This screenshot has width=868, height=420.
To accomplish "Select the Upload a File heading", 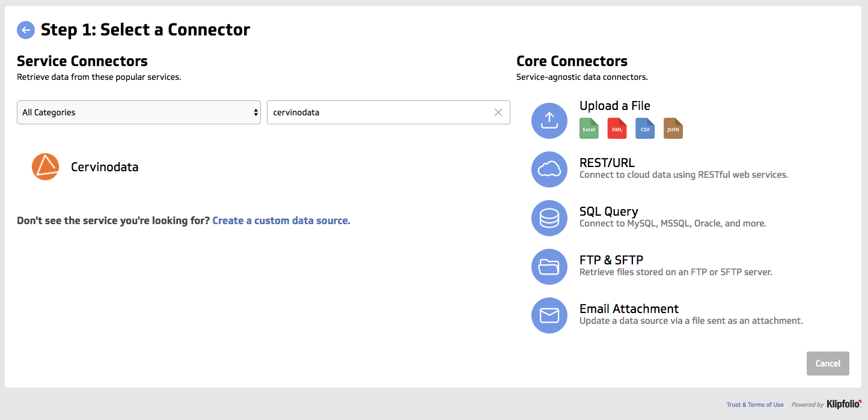I will (x=615, y=106).
